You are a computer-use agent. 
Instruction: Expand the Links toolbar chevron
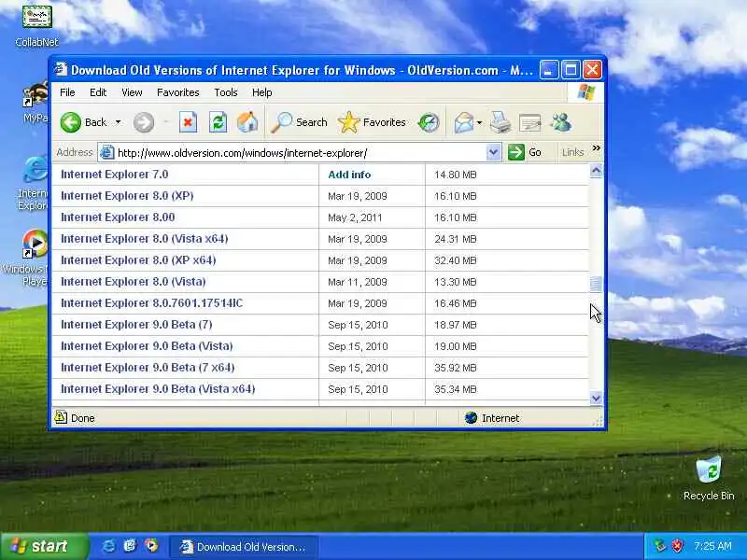pyautogui.click(x=596, y=148)
